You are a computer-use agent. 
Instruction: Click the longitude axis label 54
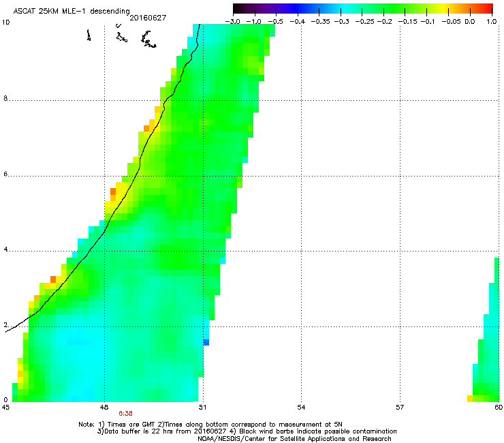pyautogui.click(x=301, y=408)
